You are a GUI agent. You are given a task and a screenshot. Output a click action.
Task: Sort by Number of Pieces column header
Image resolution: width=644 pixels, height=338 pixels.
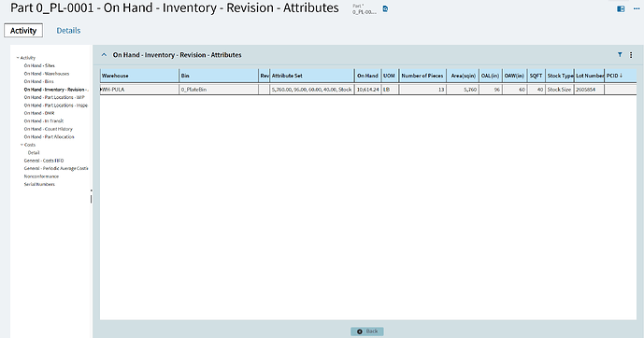click(x=422, y=76)
